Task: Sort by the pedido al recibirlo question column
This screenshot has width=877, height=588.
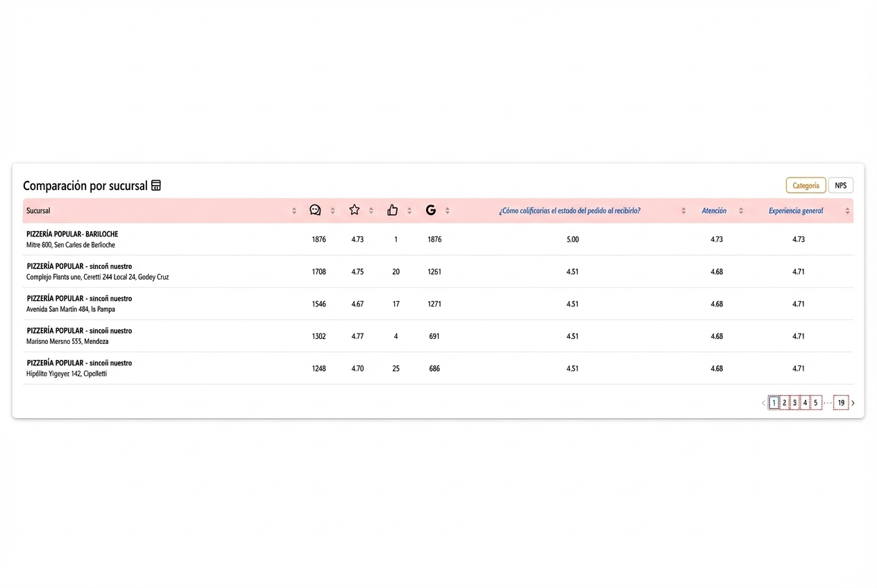Action: (683, 210)
